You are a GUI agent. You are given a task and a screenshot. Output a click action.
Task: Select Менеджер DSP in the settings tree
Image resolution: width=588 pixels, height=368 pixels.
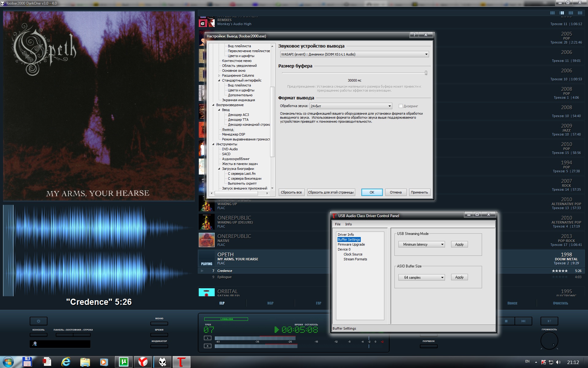pyautogui.click(x=234, y=134)
